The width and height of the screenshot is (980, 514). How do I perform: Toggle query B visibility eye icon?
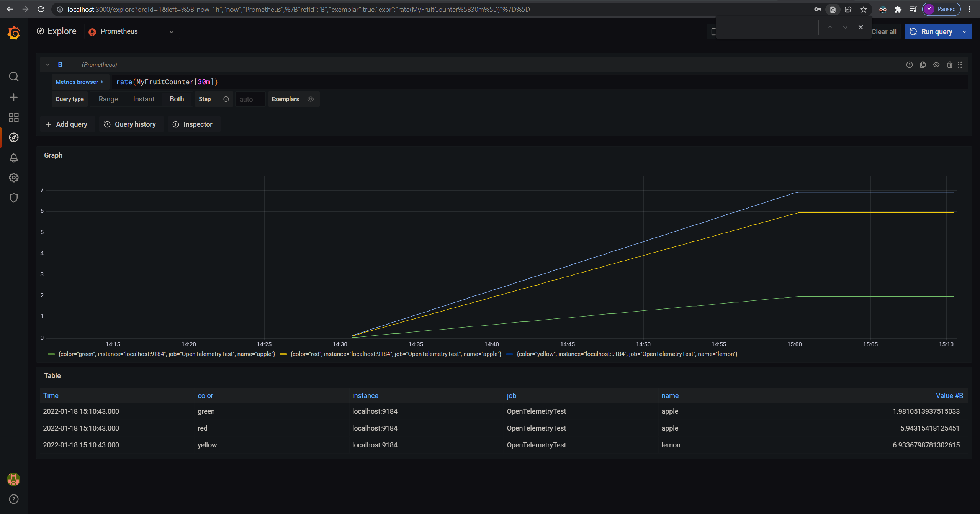click(x=936, y=65)
